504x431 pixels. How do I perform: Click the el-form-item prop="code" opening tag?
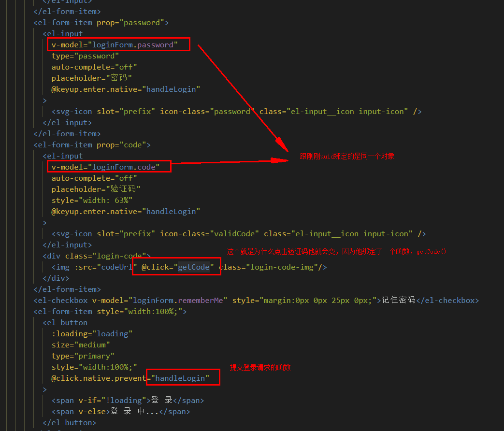click(x=92, y=145)
